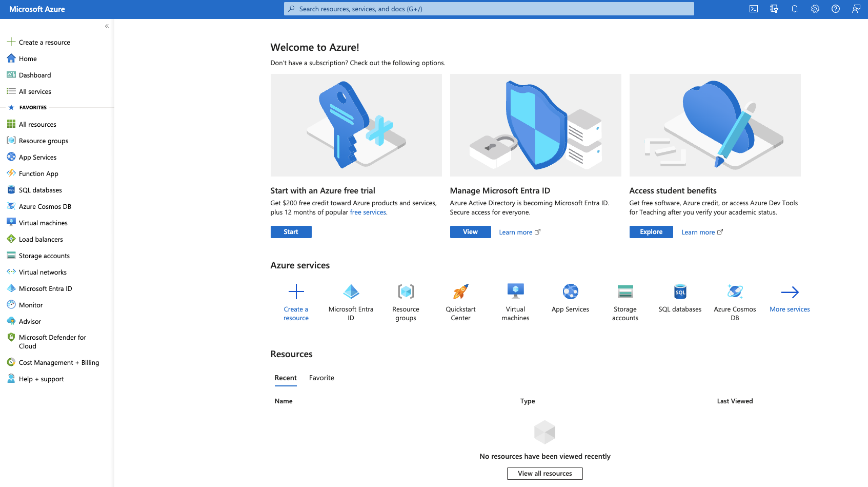Open Microsoft Entra ID service tile
The width and height of the screenshot is (868, 487).
351,302
